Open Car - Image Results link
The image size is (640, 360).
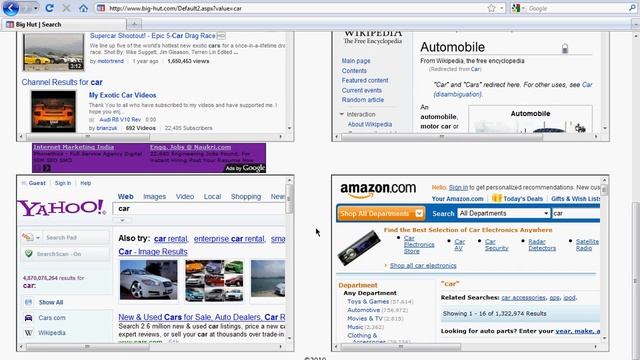[153, 252]
